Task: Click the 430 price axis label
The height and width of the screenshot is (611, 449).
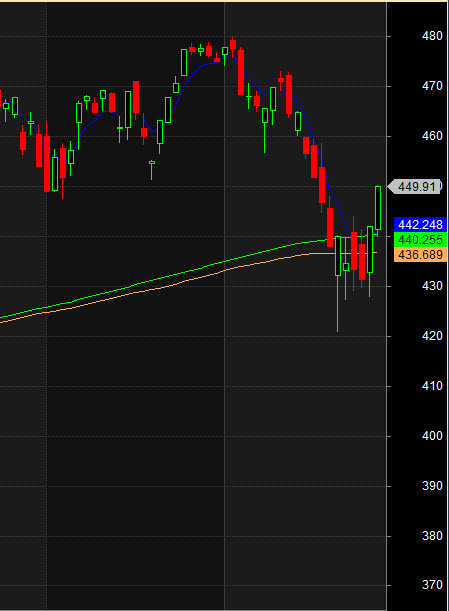Action: tap(432, 286)
